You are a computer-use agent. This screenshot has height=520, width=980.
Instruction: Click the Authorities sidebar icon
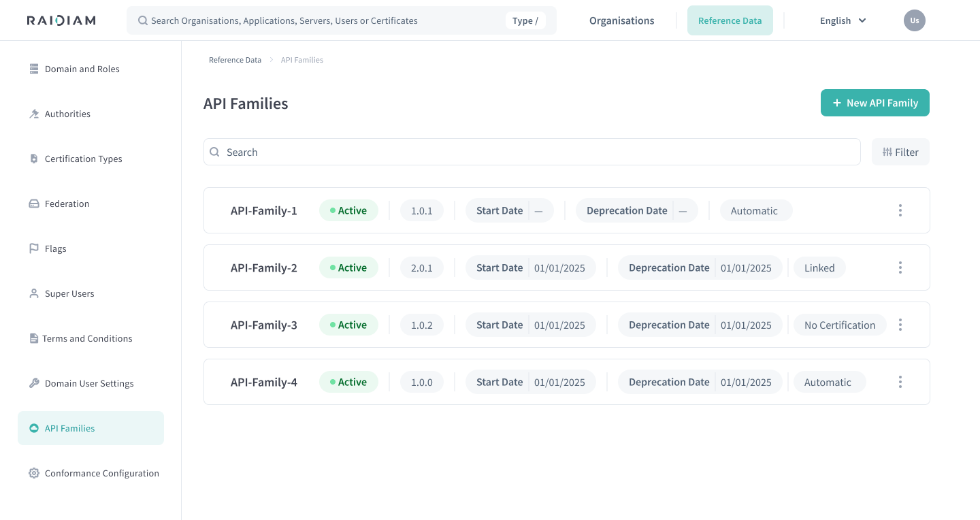click(x=33, y=114)
